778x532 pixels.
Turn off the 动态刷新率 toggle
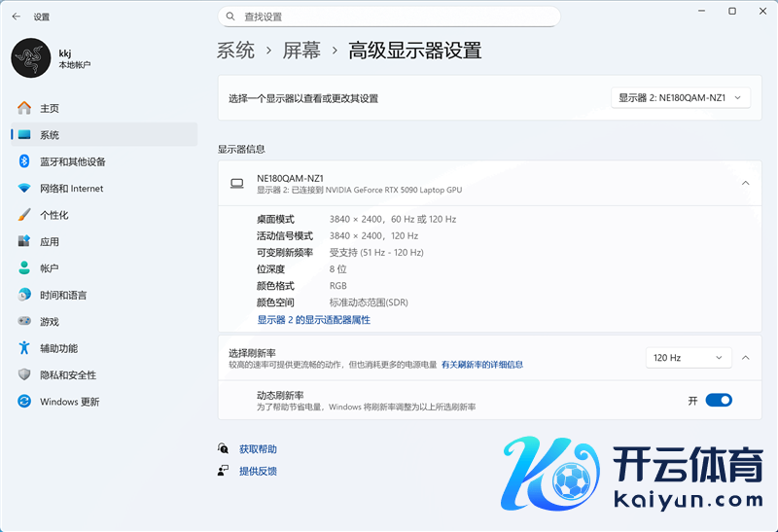click(x=719, y=400)
